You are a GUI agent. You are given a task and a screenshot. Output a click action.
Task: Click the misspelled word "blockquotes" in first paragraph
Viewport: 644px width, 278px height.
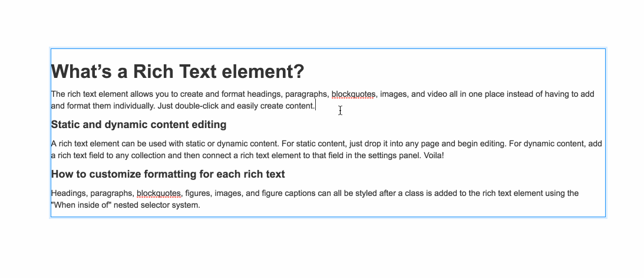(353, 94)
